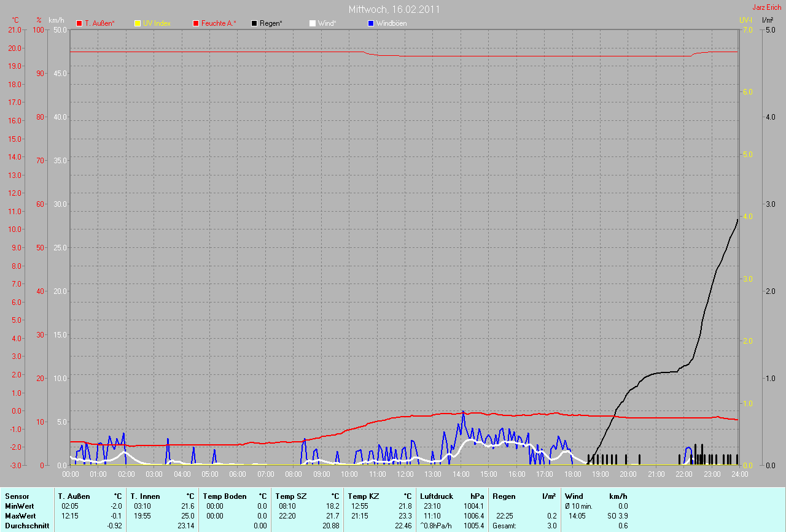Click the Luftdruck maximum '1006.4'
This screenshot has height=532, width=786.
473,516
